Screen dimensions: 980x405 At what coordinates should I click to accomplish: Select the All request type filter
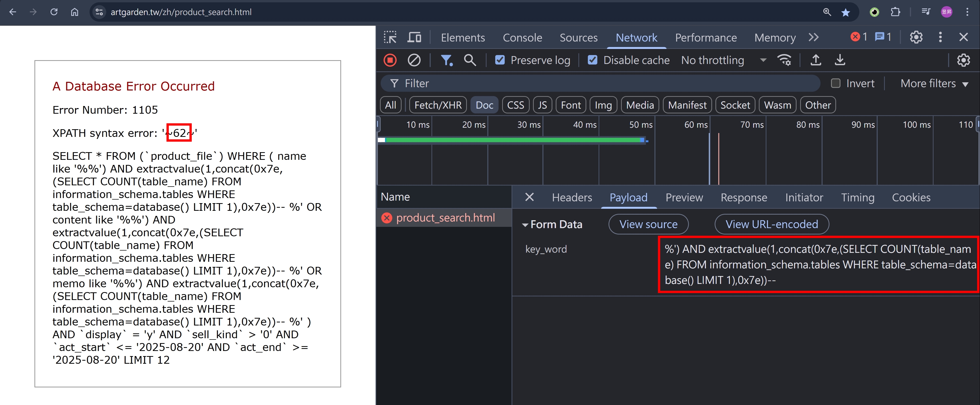coord(390,105)
